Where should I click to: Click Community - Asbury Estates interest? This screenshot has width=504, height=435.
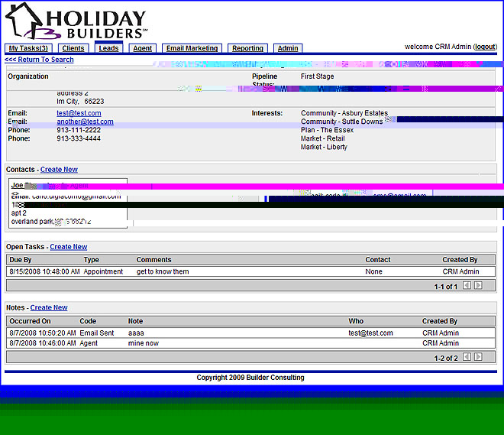(x=344, y=113)
